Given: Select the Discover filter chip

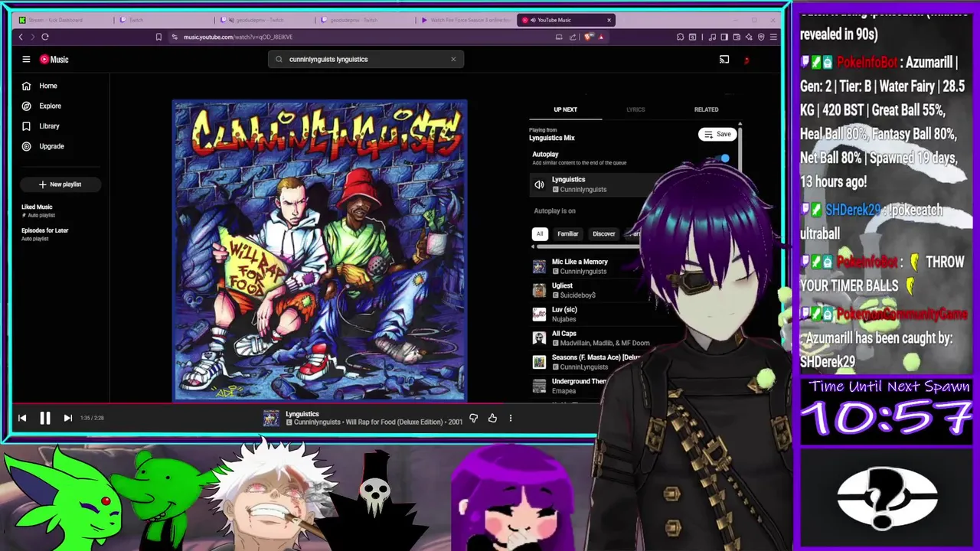Looking at the screenshot, I should 603,234.
